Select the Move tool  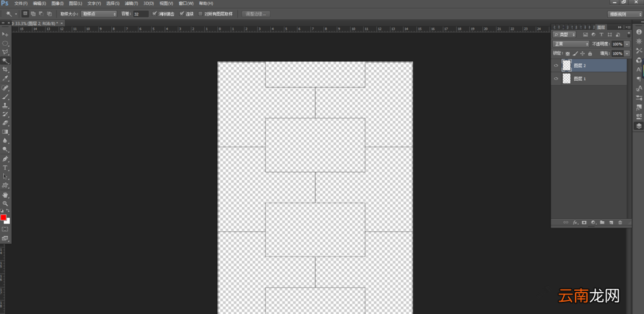tap(5, 34)
